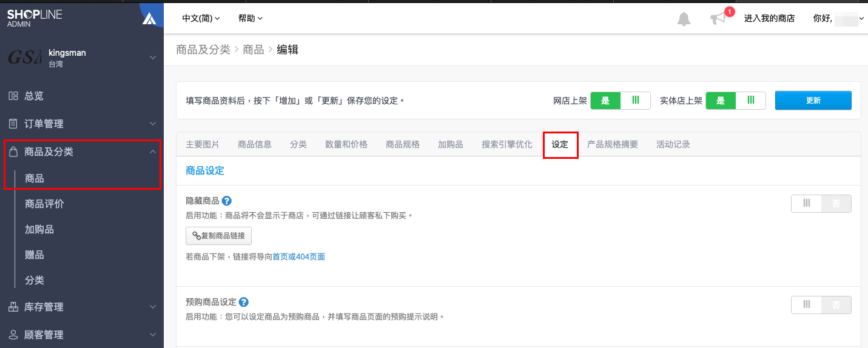The height and width of the screenshot is (348, 868).
Task: Click the notification bell icon
Action: click(684, 19)
